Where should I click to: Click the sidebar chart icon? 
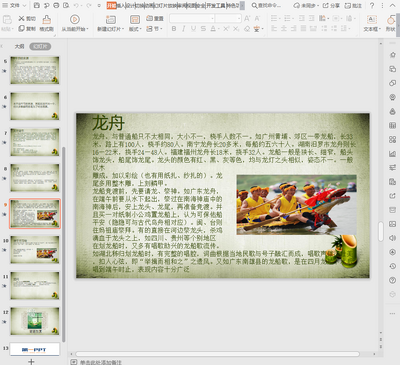click(x=392, y=153)
